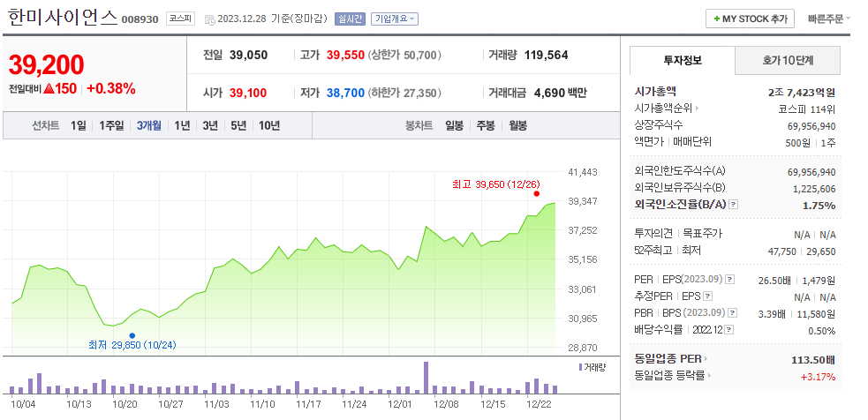The height and width of the screenshot is (420, 868).
Task: Click the red up-triangle next to 150
Action: (49, 88)
